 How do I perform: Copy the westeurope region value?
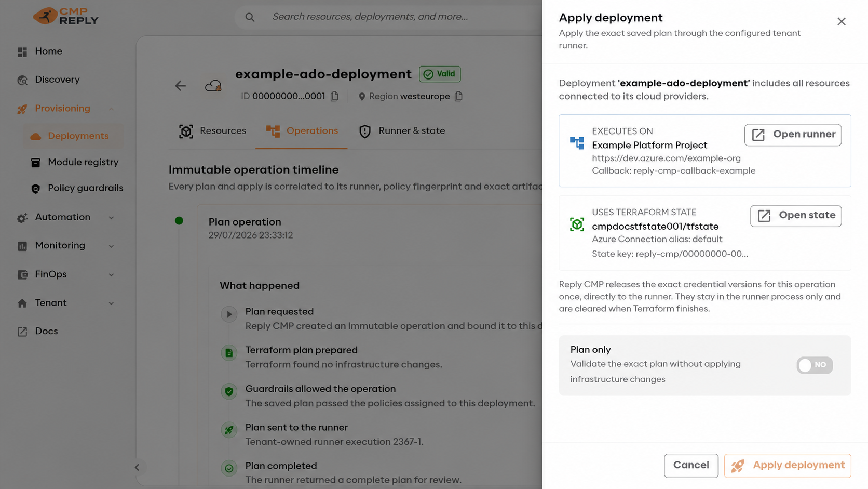(458, 97)
